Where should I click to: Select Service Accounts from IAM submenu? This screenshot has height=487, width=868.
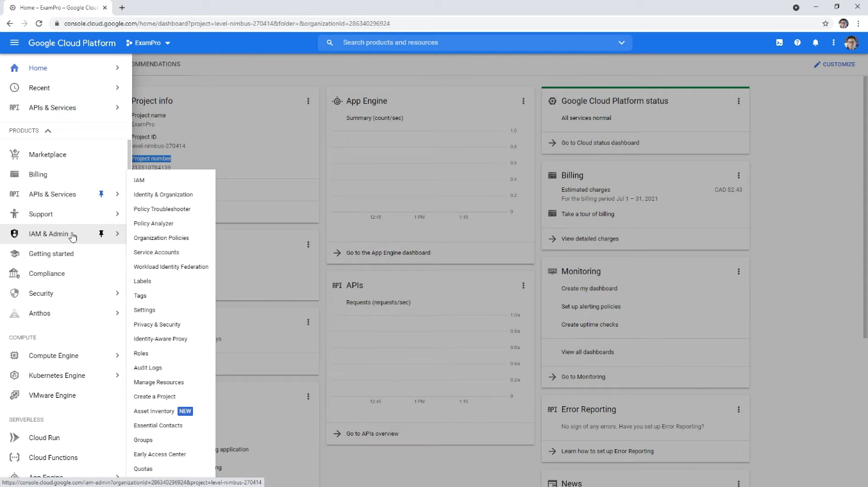(x=156, y=252)
